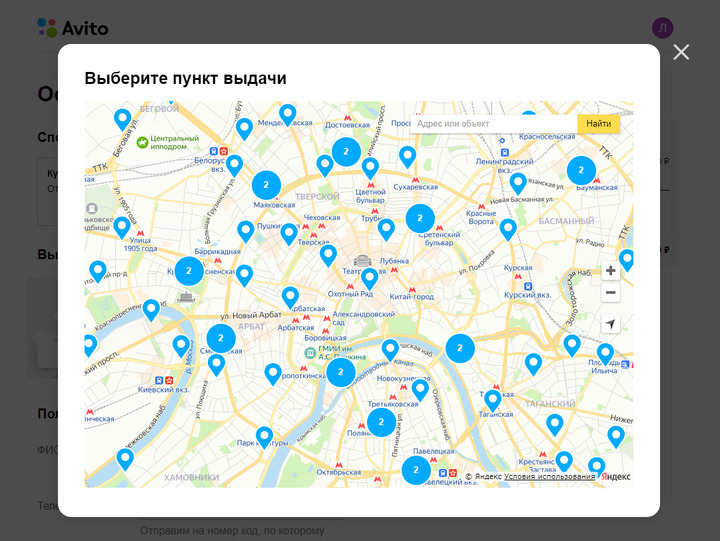Select the cluster near Сретенский бульвар
720x541 pixels.
pos(420,218)
